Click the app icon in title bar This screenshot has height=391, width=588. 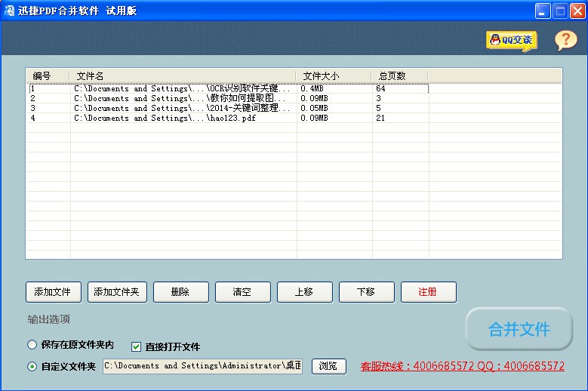click(9, 11)
